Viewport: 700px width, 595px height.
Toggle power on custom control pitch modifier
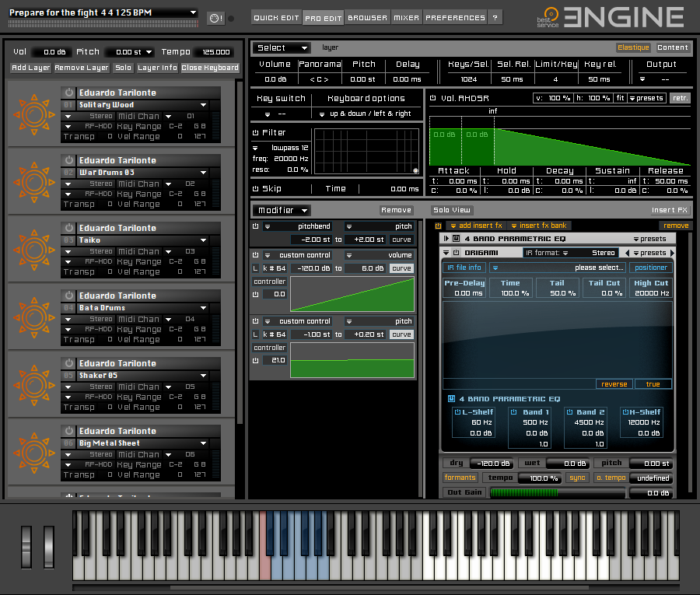(255, 321)
